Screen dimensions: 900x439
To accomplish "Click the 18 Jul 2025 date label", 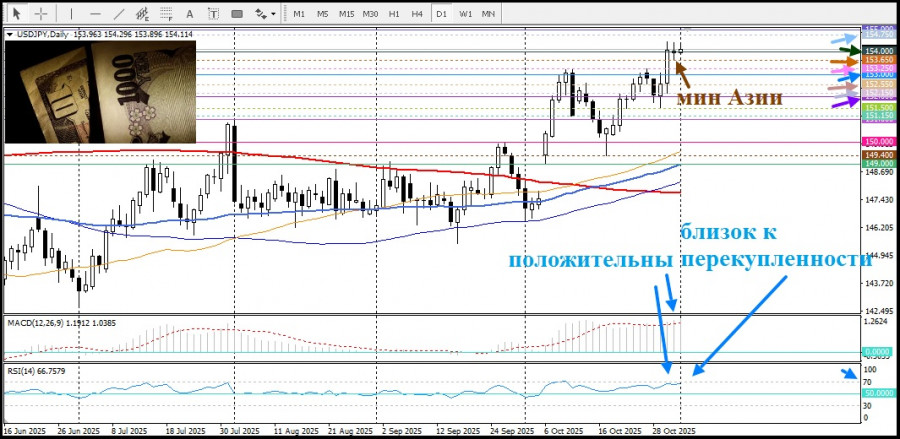I will [185, 431].
